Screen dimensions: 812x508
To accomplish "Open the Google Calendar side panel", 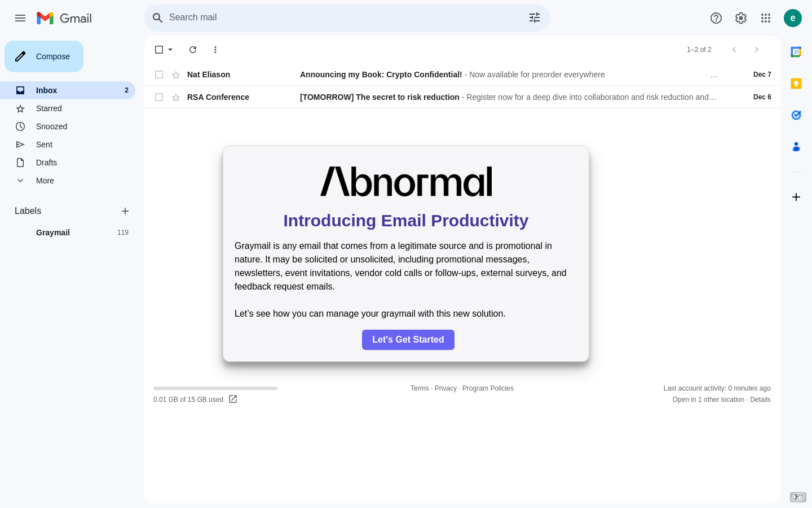I will coord(796,52).
